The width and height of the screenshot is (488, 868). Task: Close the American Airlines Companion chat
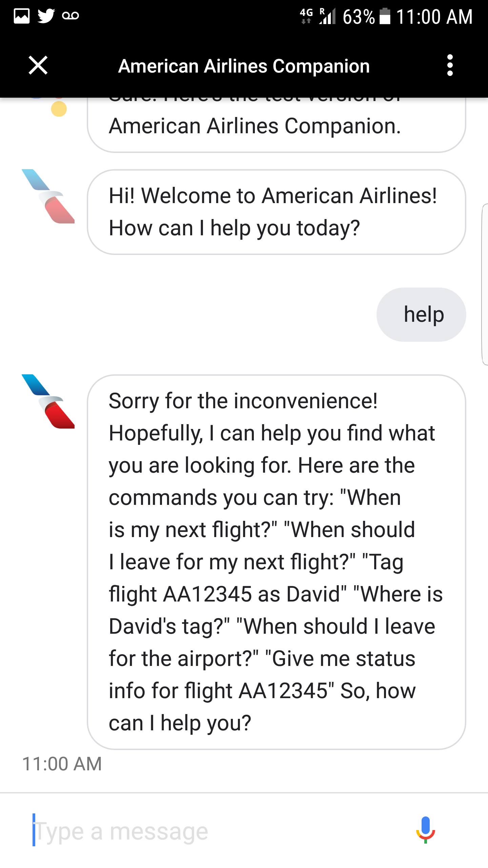(38, 65)
